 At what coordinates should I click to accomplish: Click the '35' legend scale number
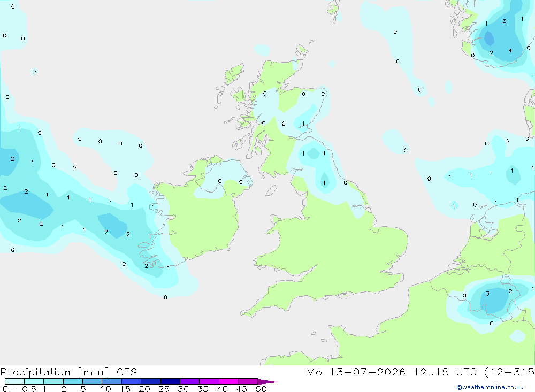pyautogui.click(x=203, y=389)
